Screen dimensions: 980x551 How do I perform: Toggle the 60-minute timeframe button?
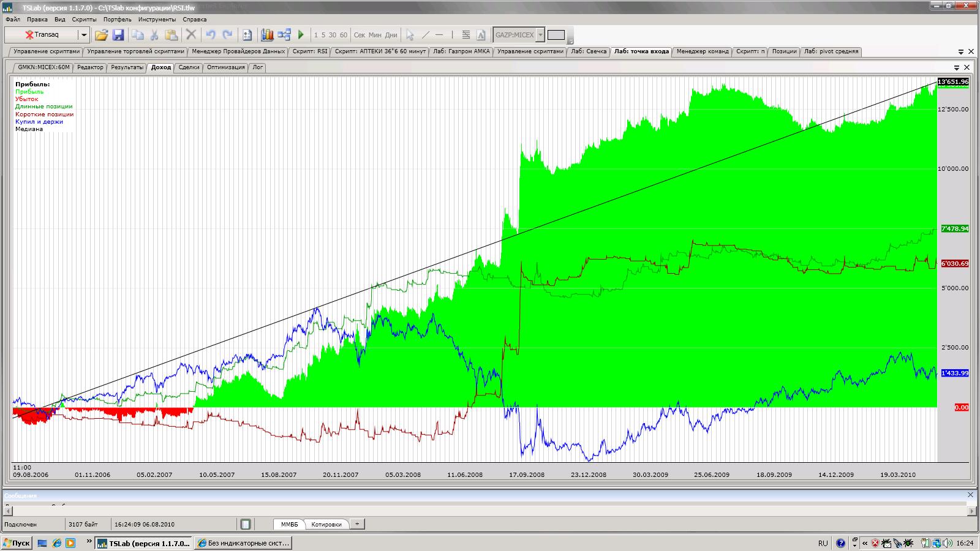(343, 35)
